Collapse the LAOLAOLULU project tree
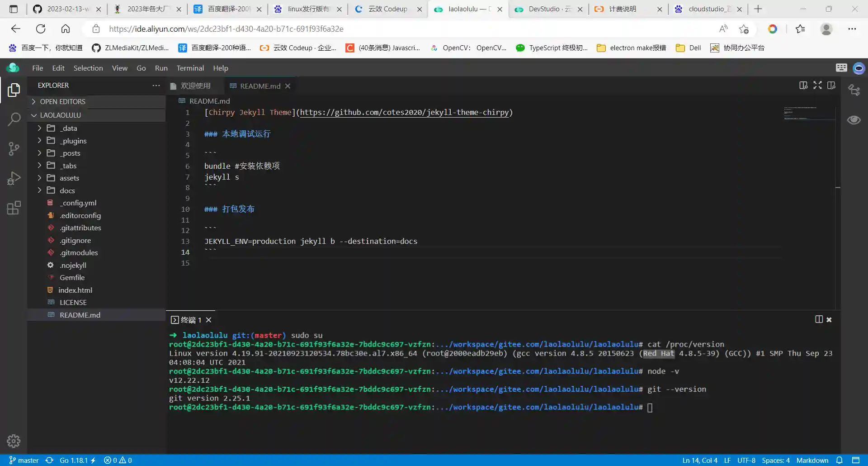This screenshot has width=868, height=466. [60, 115]
